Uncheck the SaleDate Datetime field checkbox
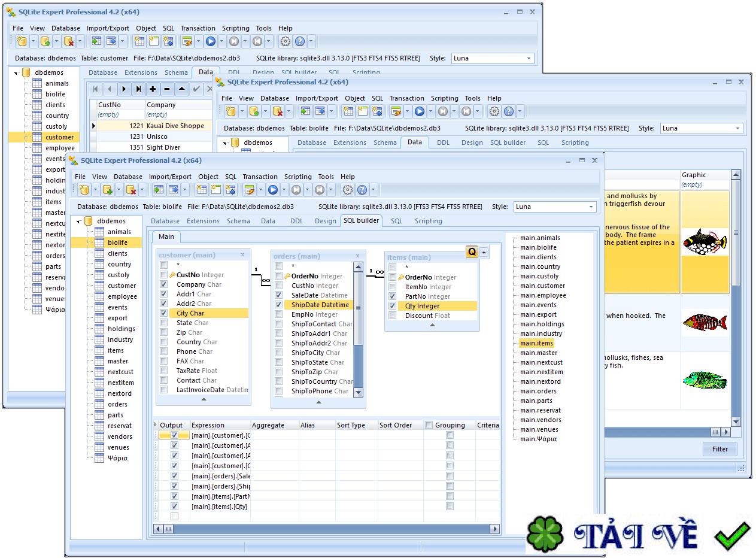The width and height of the screenshot is (756, 558). (x=279, y=295)
